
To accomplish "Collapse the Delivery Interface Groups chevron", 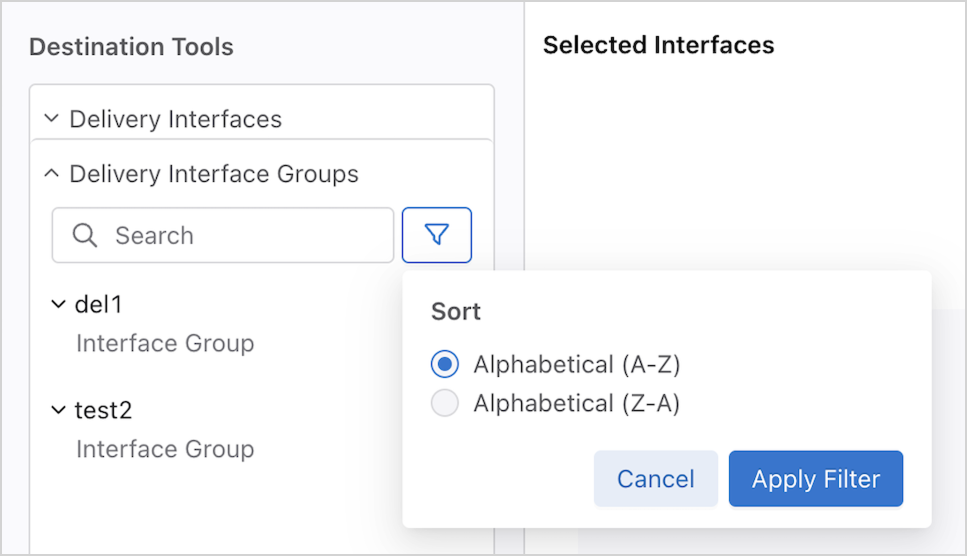I will 51,174.
